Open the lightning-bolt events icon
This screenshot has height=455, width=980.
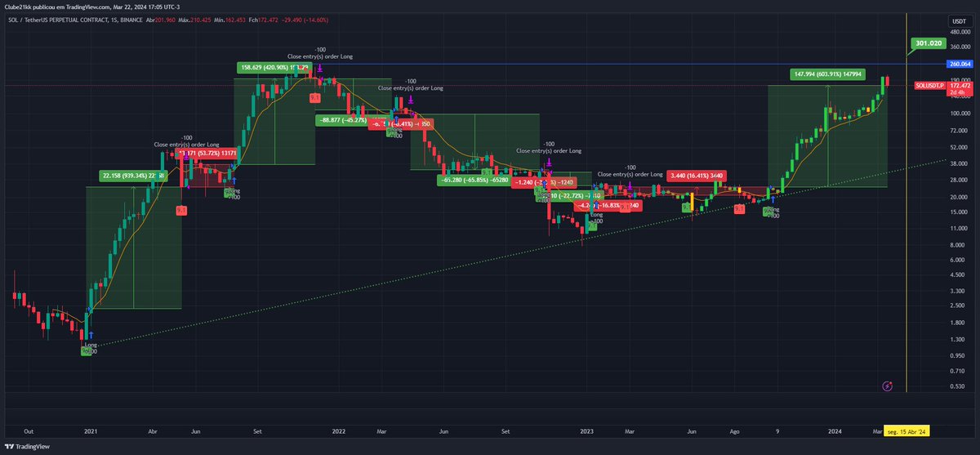(888, 385)
